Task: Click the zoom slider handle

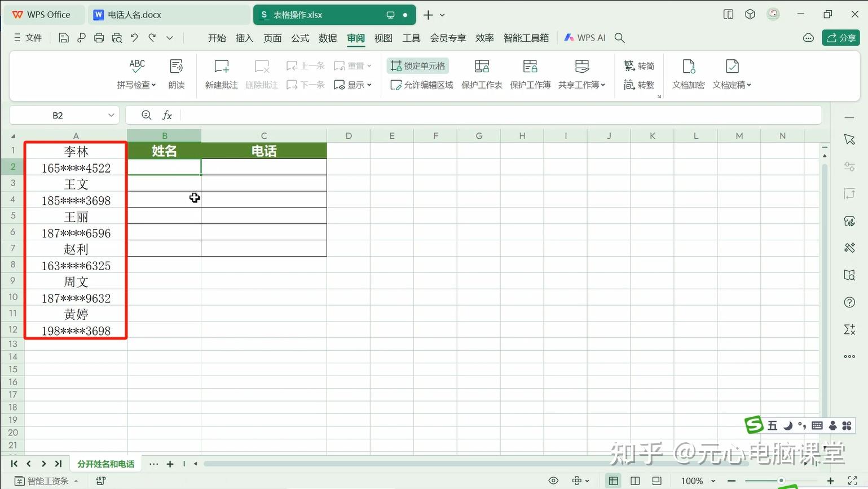Action: (781, 481)
